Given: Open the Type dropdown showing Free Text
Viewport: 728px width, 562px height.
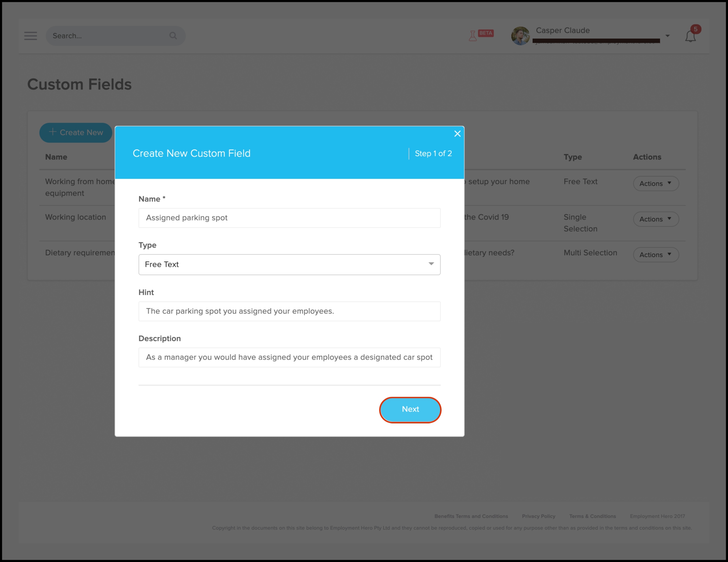Looking at the screenshot, I should coord(289,264).
